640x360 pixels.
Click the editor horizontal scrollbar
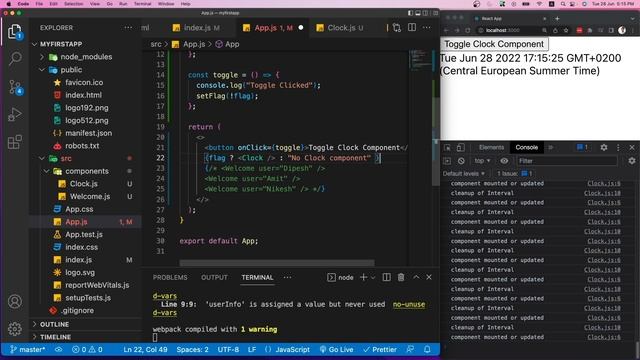tap(277, 263)
